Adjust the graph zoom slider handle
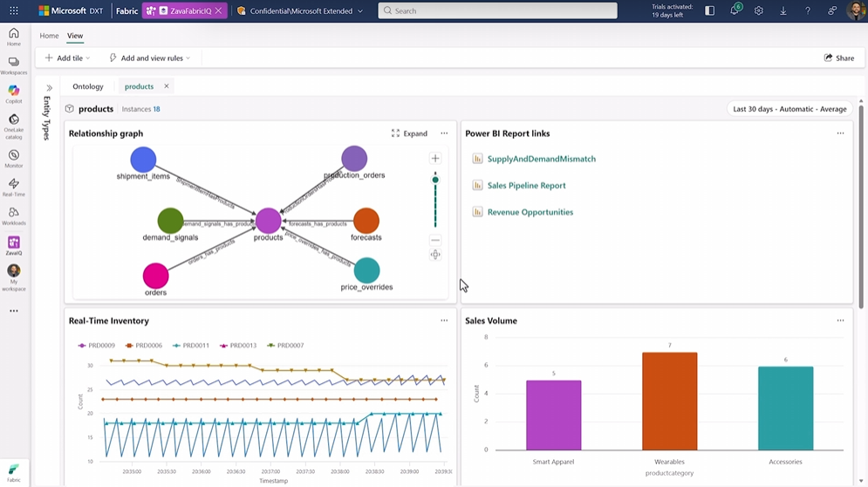 (x=435, y=180)
